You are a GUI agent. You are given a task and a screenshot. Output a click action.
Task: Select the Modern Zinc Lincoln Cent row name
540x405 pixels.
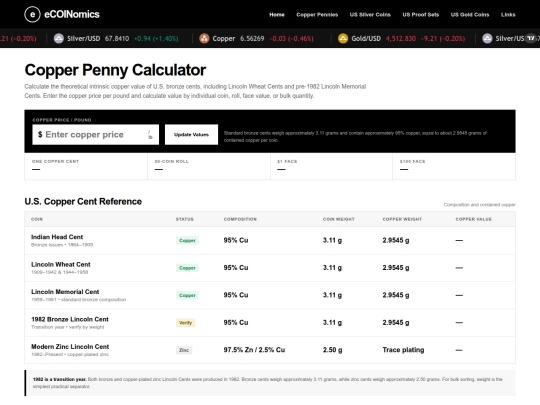70,346
